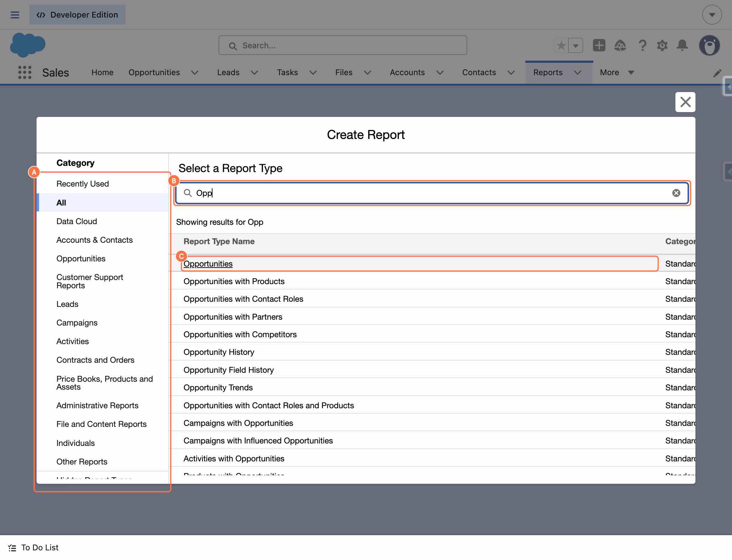Choose Opportunity Trends report type
Viewport: 732px width, 560px height.
[x=218, y=388]
